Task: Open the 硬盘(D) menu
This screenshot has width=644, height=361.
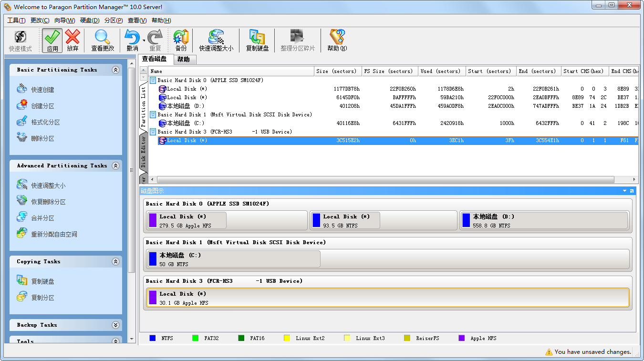Action: click(x=90, y=21)
